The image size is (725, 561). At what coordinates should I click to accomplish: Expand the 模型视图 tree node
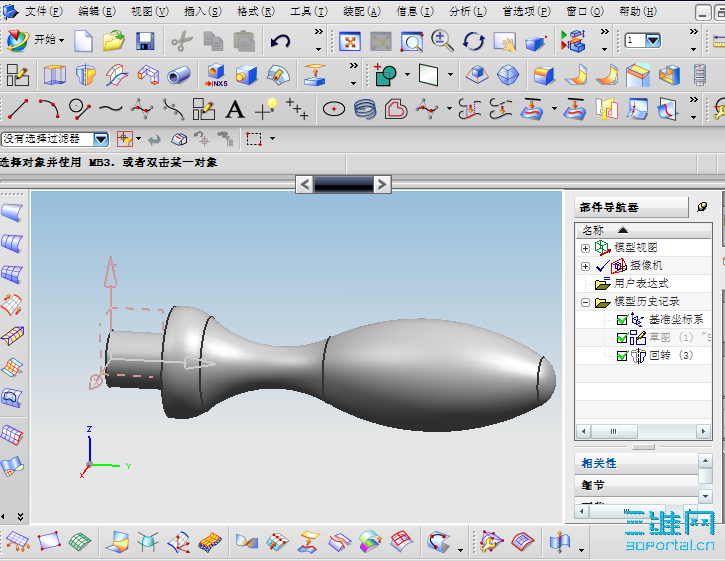pyautogui.click(x=585, y=248)
